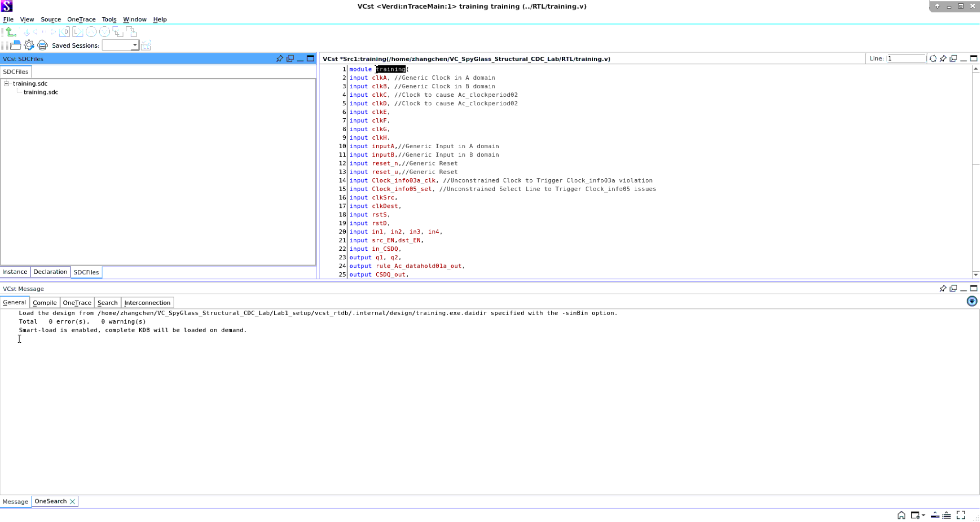Open the OneTrace menu

[x=81, y=20]
